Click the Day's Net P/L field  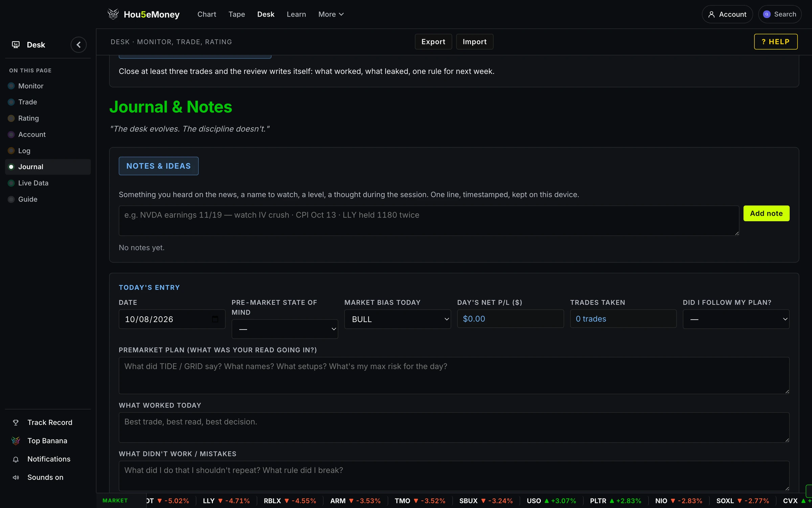click(x=510, y=319)
